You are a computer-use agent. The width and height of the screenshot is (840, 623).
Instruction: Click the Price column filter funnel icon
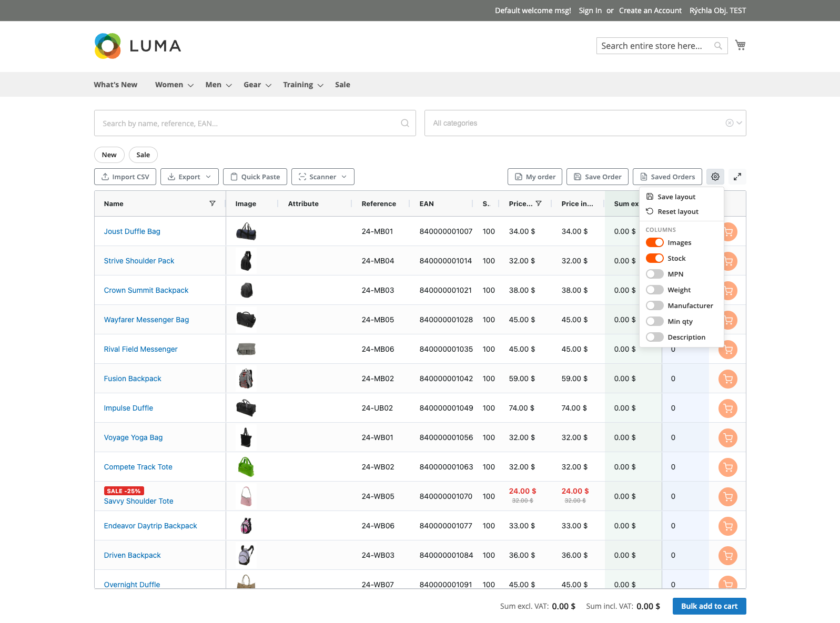pyautogui.click(x=539, y=203)
